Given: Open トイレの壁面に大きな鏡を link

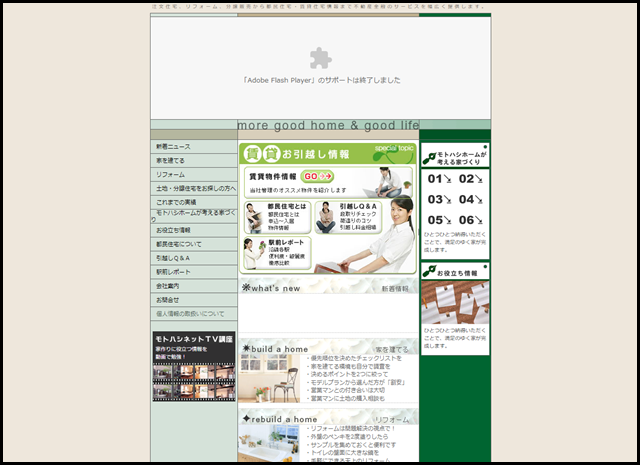Looking at the screenshot, I should coord(344,452).
